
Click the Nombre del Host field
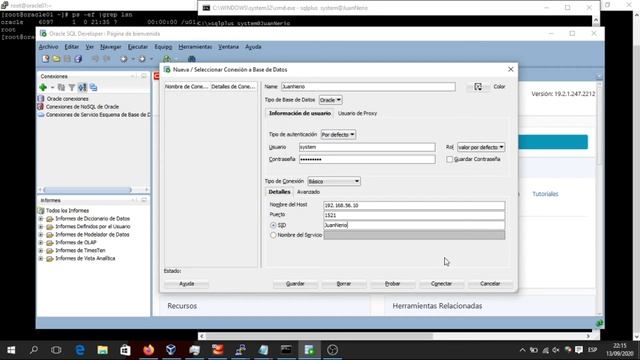click(x=414, y=205)
